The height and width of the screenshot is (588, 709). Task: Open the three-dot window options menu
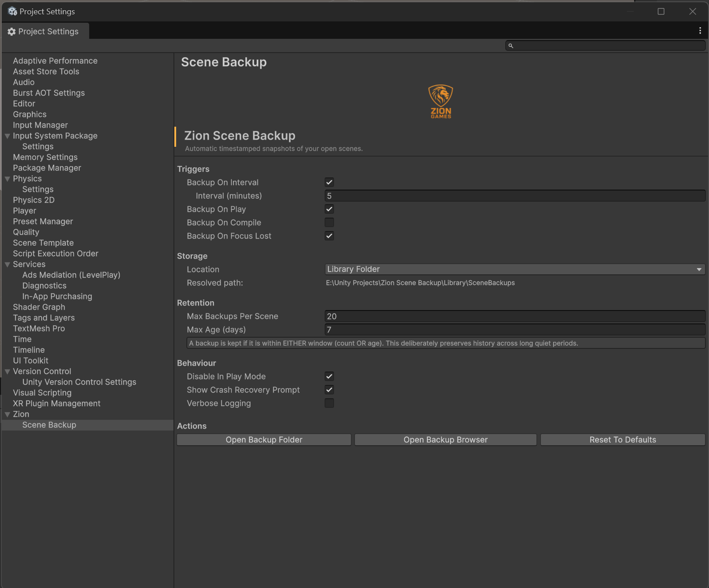point(700,30)
